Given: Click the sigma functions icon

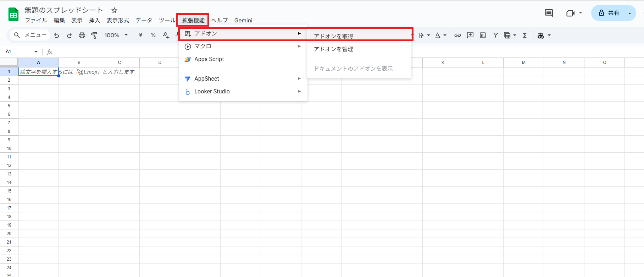Looking at the screenshot, I should click(524, 35).
